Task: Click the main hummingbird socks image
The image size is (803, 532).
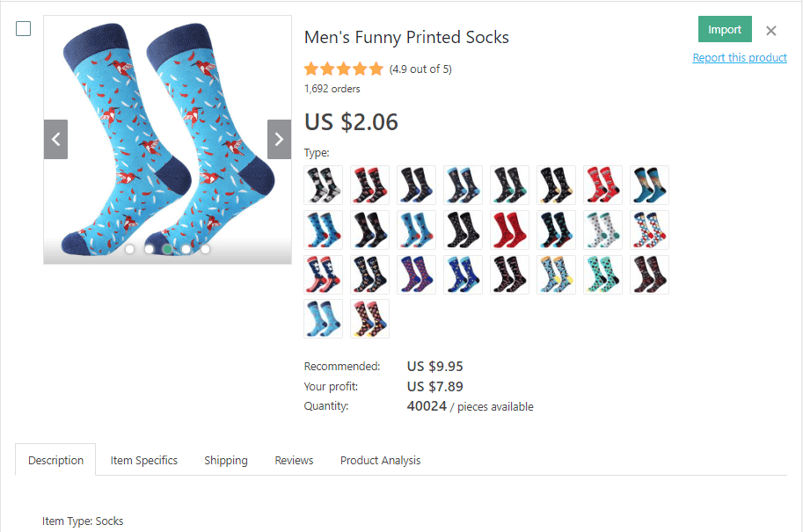Action: pyautogui.click(x=167, y=132)
